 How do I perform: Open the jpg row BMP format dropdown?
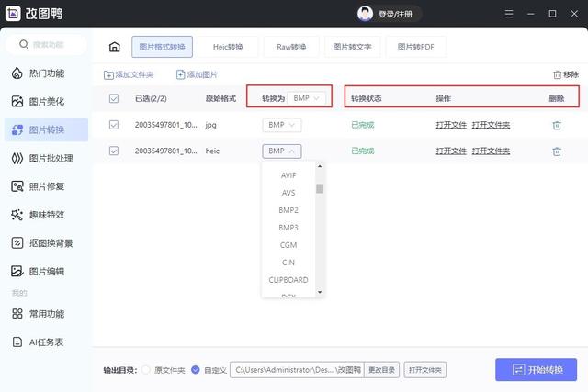pos(282,125)
